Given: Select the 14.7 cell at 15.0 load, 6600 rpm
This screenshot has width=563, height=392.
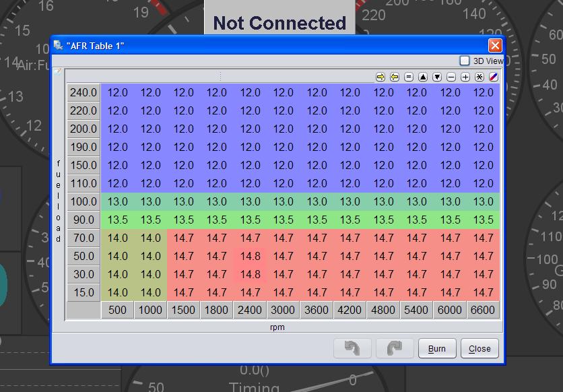Looking at the screenshot, I should pos(484,292).
